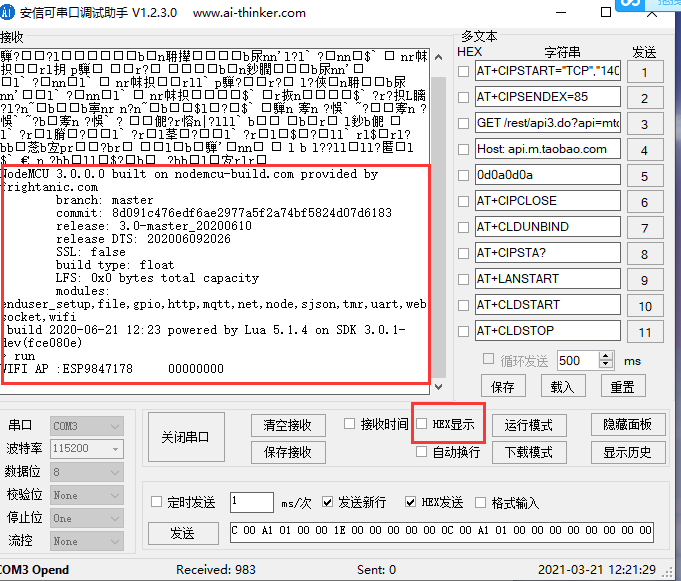This screenshot has height=581, width=681.
Task: Click the 下载模式 download mode button
Action: [529, 452]
